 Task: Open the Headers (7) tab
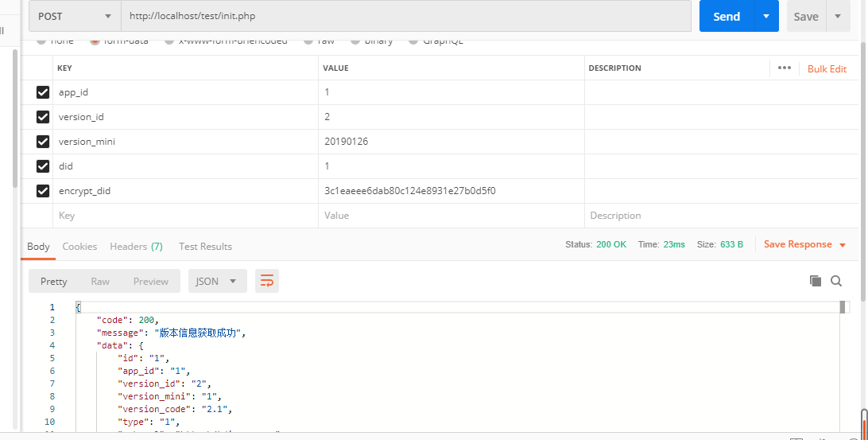pyautogui.click(x=136, y=247)
